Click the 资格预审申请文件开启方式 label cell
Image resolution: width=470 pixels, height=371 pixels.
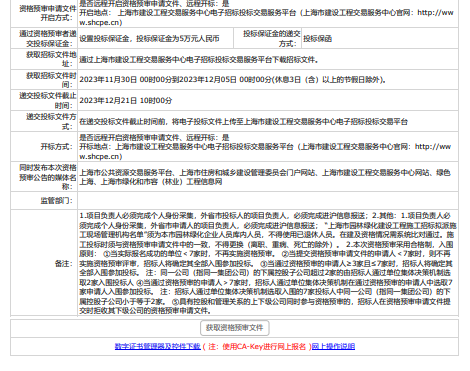(x=44, y=13)
